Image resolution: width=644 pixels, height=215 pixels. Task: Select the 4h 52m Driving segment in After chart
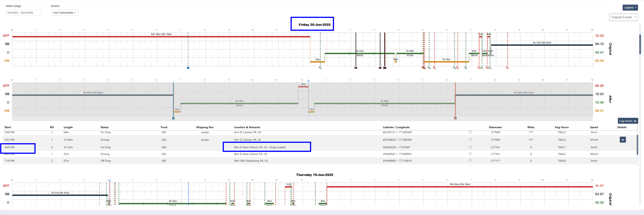pos(239,103)
